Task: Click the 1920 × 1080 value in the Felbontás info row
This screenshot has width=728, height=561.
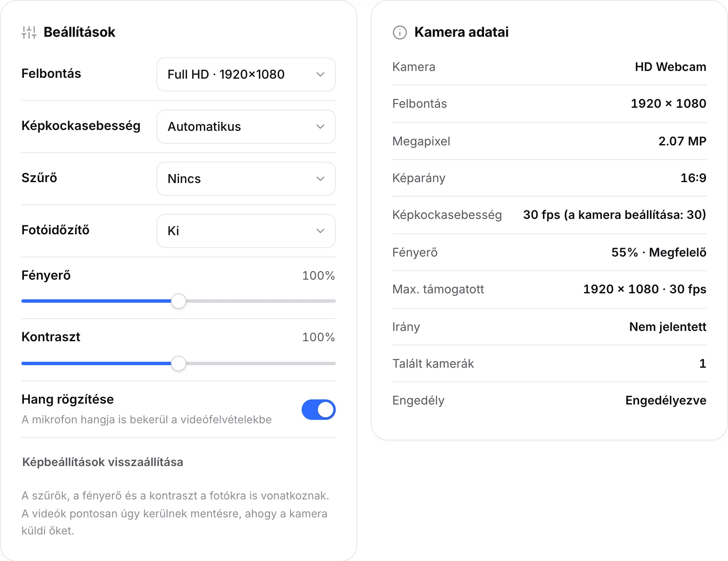Action: pos(669,103)
